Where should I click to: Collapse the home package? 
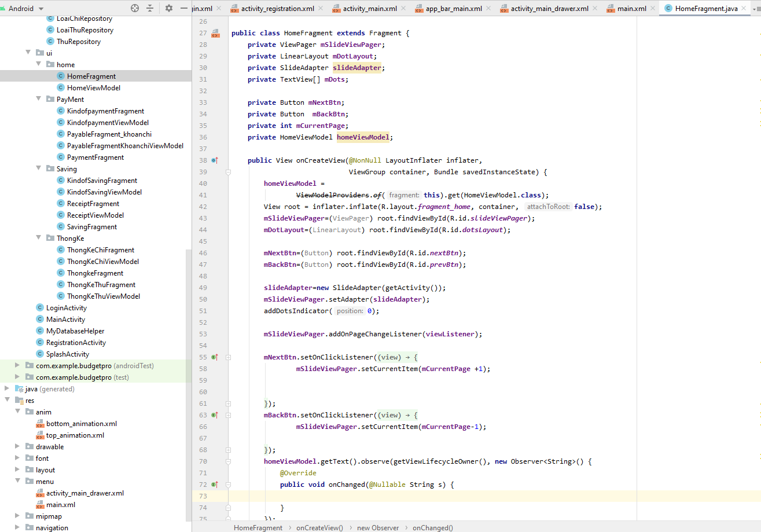click(x=39, y=64)
